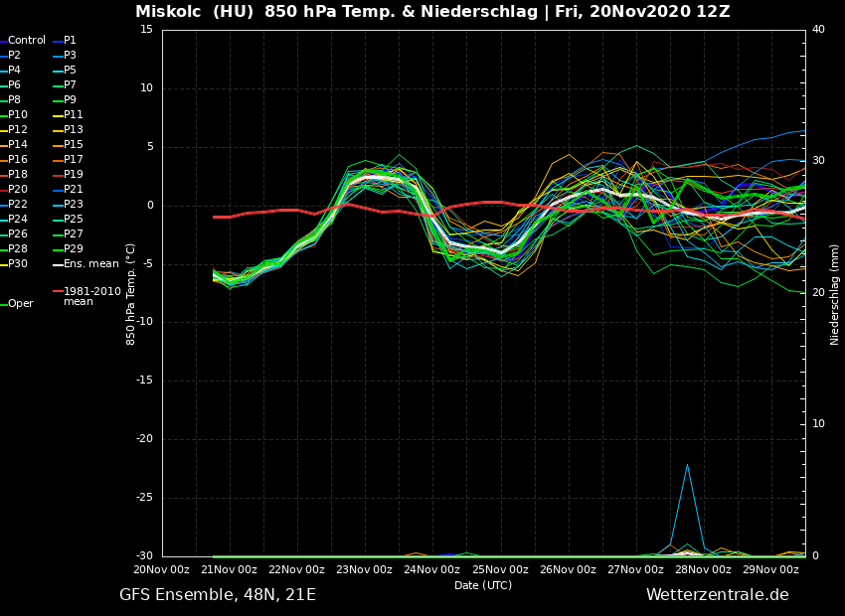Click the P3 legend item
Screen dimensions: 845x616
pos(70,56)
